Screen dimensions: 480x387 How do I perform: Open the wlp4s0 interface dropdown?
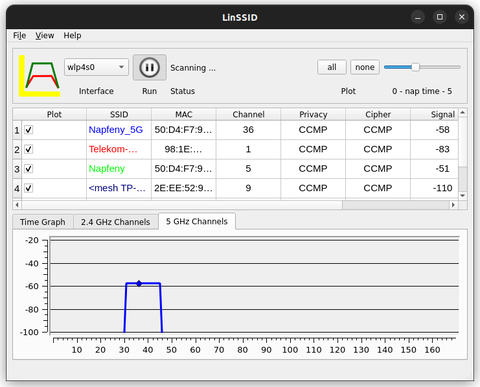(x=96, y=67)
